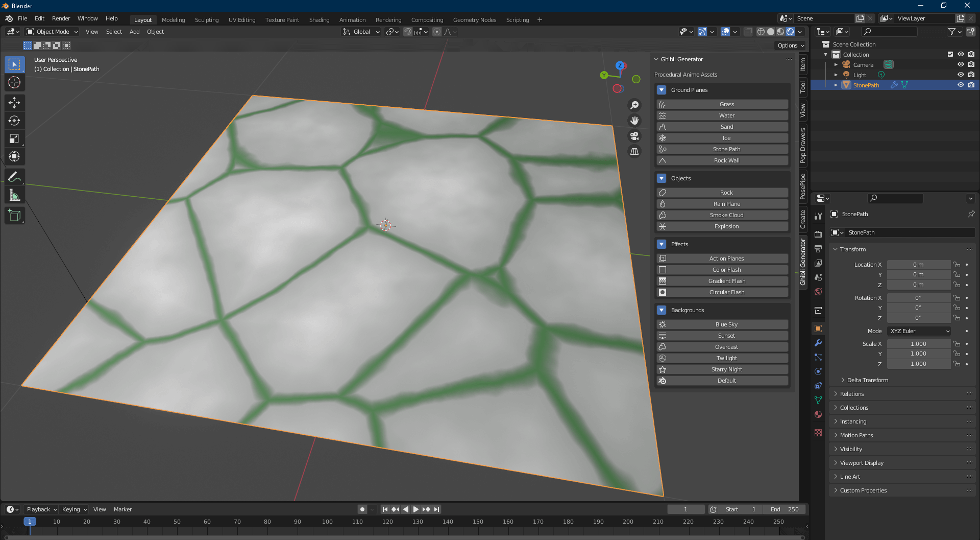Uncheck the Collection exclude checkbox

click(x=950, y=54)
